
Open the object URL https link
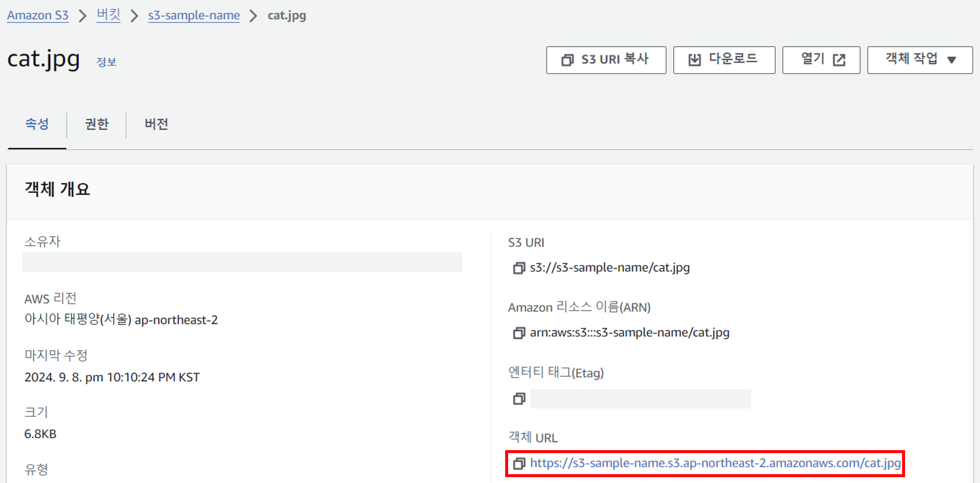(715, 463)
